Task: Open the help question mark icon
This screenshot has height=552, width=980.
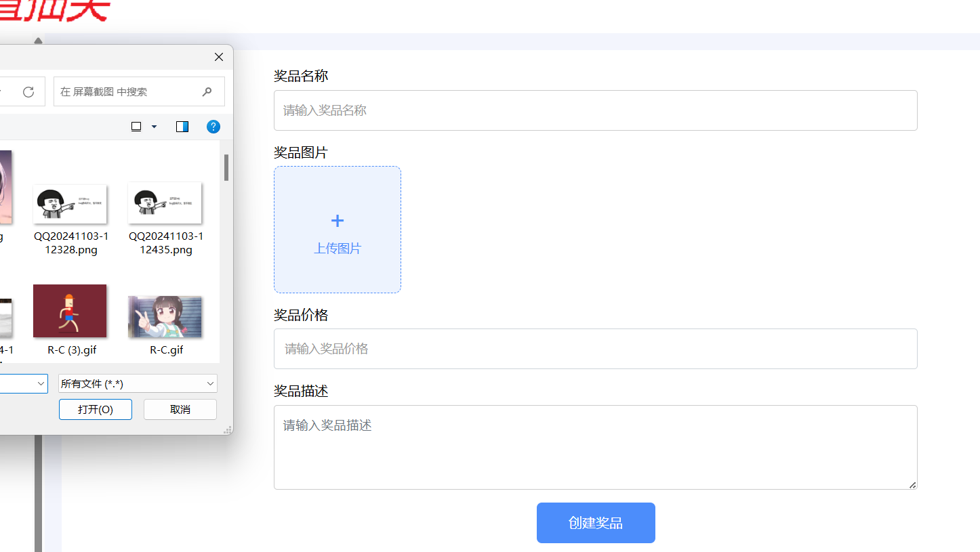Action: [213, 126]
